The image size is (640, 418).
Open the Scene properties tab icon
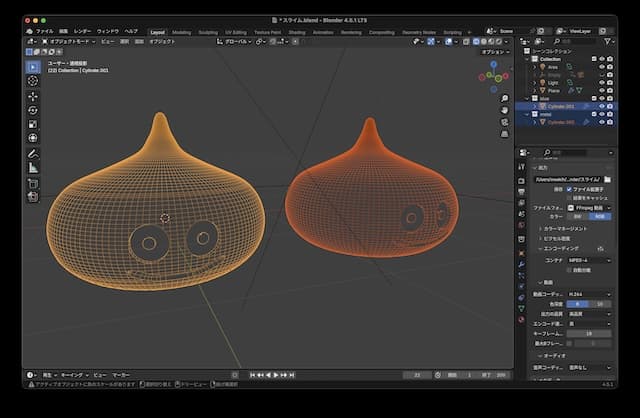point(521,213)
